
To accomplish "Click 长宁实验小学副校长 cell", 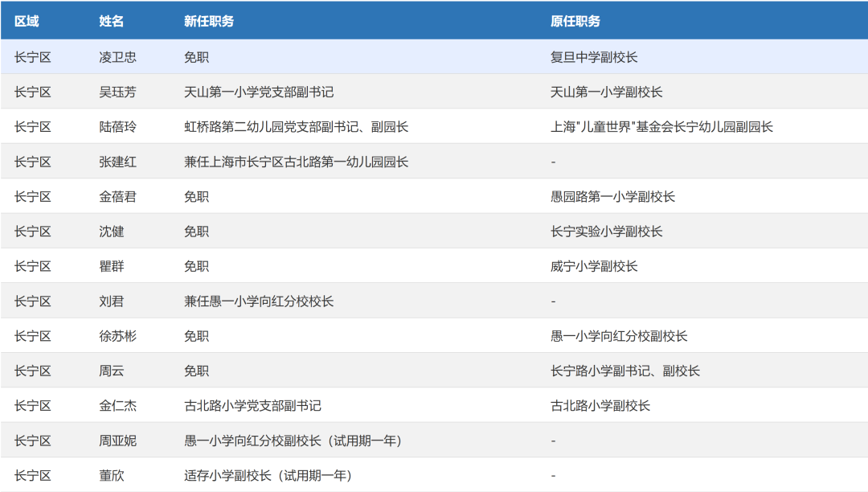I will 607,232.
